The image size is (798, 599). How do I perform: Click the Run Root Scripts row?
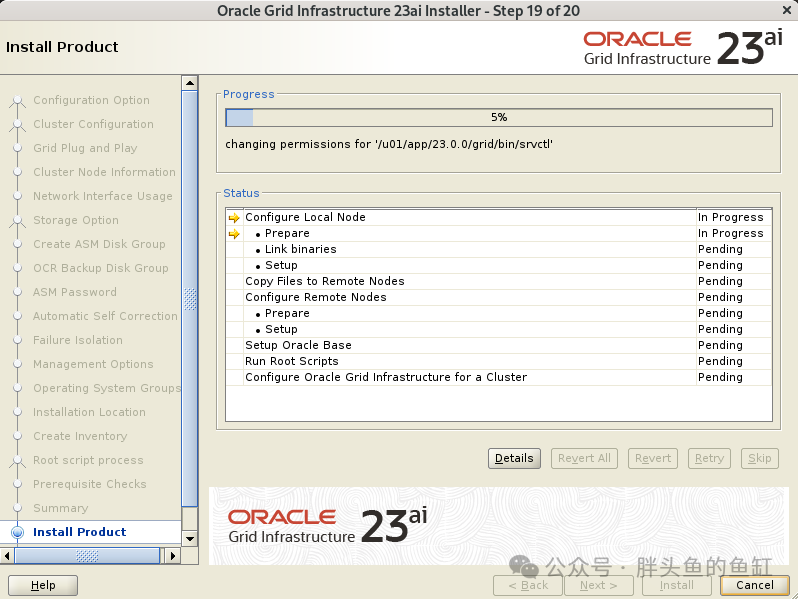(499, 361)
